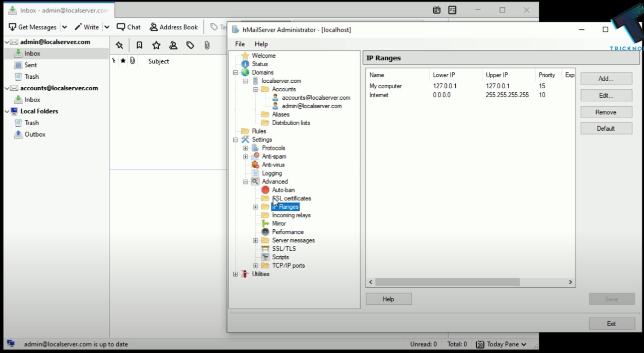Collapse the Domains tree node
The height and width of the screenshot is (353, 644).
click(x=236, y=73)
